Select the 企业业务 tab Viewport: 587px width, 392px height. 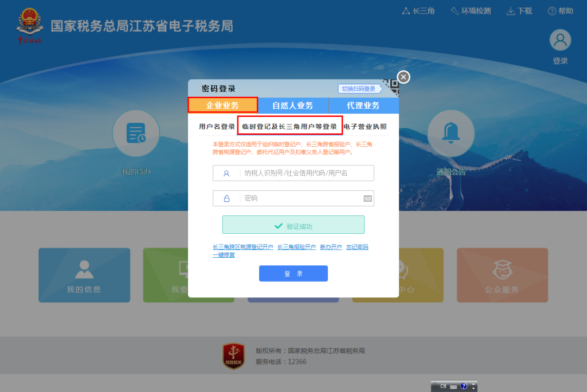click(x=223, y=105)
